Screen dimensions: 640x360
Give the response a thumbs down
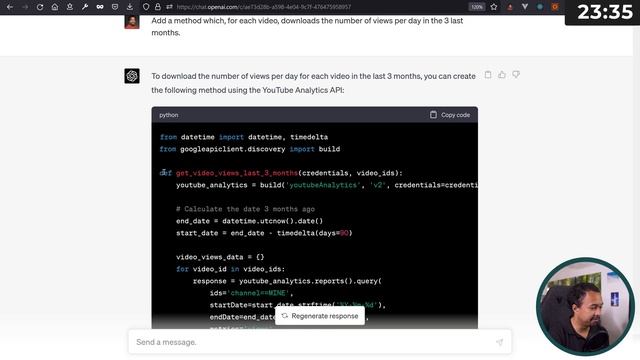pyautogui.click(x=516, y=75)
